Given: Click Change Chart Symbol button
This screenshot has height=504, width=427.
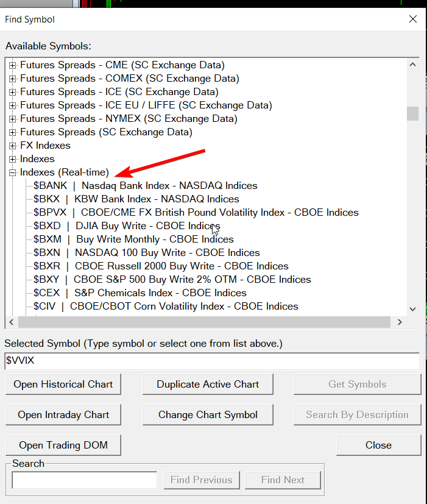Looking at the screenshot, I should pos(208,414).
